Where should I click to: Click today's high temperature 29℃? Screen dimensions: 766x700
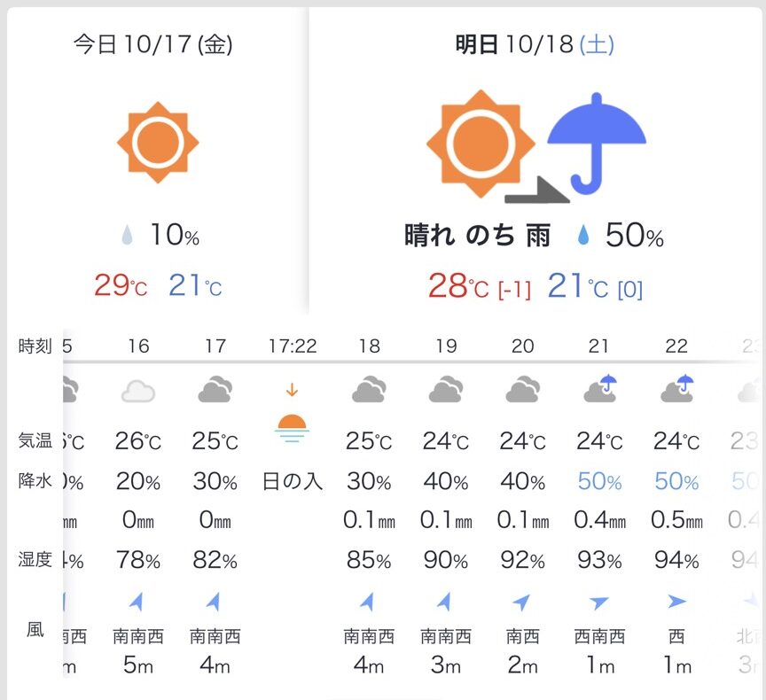(x=121, y=286)
